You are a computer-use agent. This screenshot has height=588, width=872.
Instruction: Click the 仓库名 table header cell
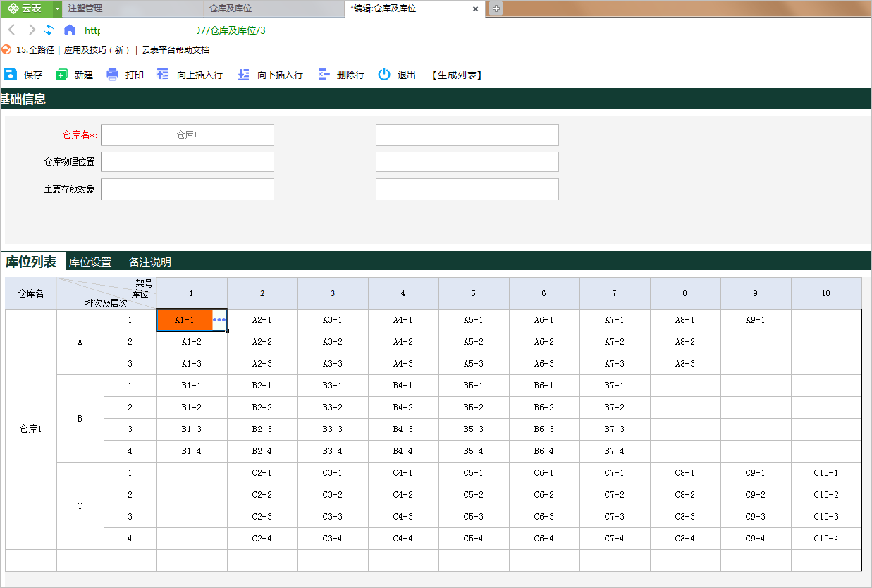pyautogui.click(x=31, y=293)
